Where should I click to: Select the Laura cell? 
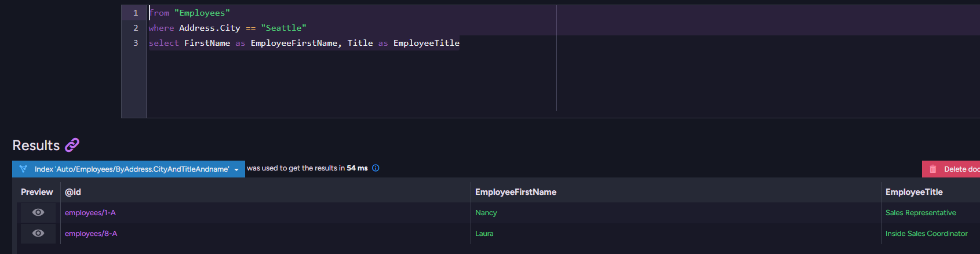pos(484,234)
